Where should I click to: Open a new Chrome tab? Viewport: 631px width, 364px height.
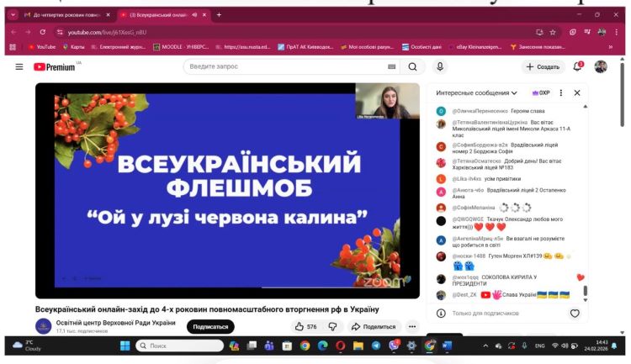[219, 15]
